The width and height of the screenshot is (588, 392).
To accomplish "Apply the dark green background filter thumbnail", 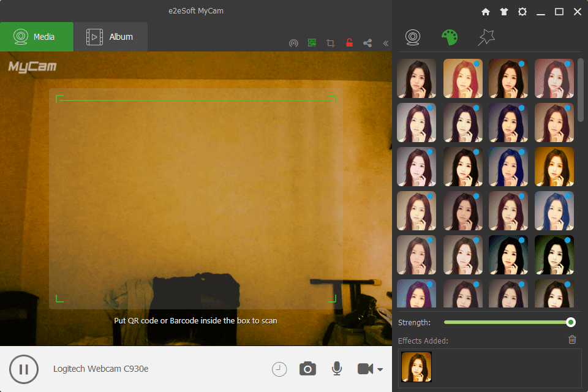I will 554,255.
